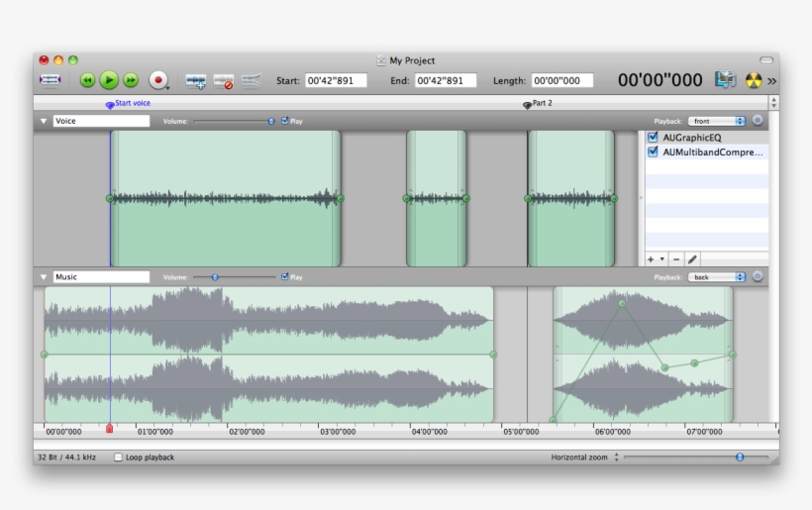Screen dimensions: 812x510
Task: Toggle Play checkbox on Music track
Action: point(285,276)
